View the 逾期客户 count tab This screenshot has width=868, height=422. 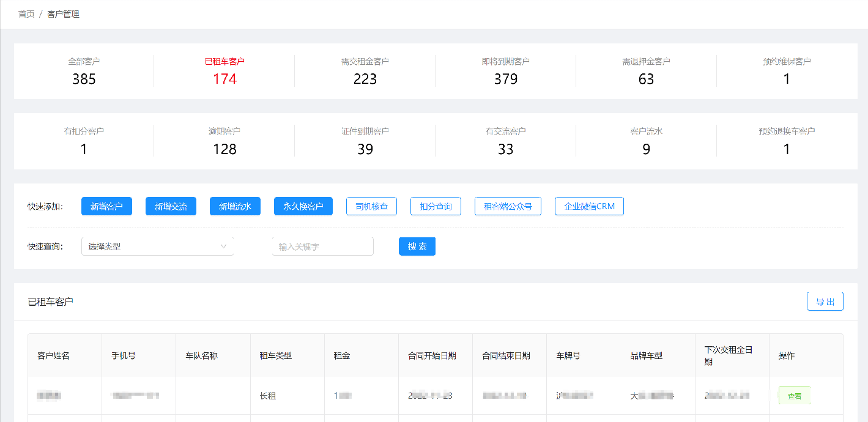[224, 141]
